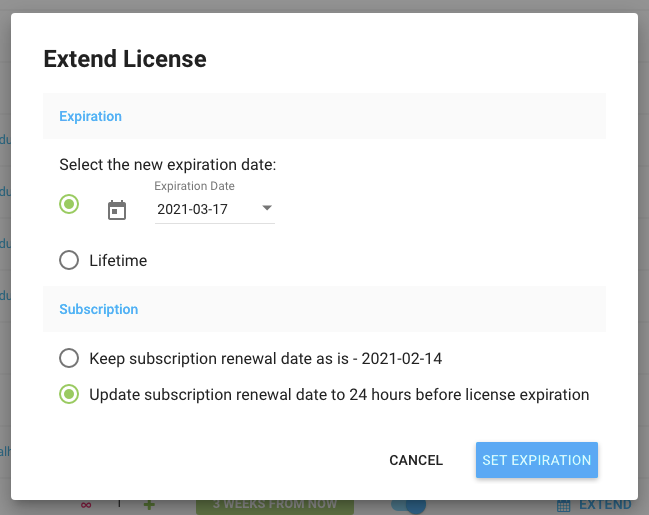Select the custom expiration date radio button

click(69, 204)
